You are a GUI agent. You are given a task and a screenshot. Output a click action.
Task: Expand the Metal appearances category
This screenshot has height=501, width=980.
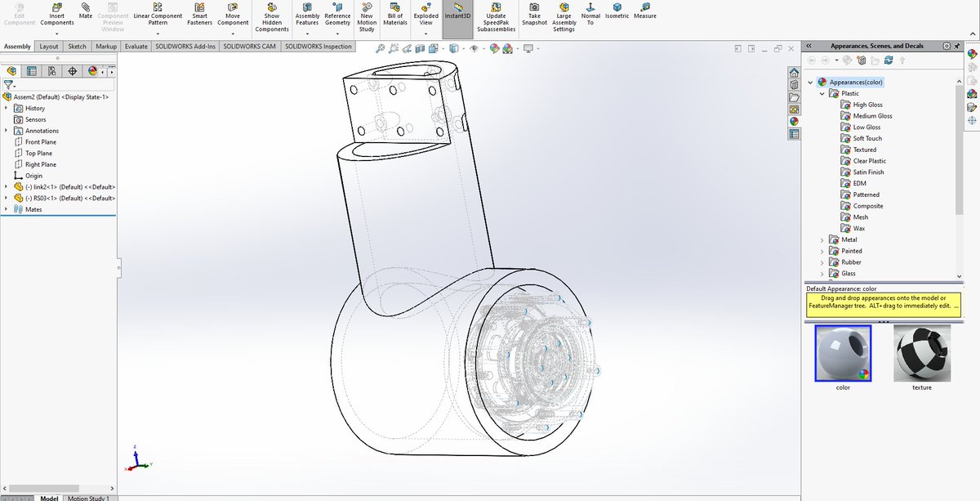(x=822, y=239)
